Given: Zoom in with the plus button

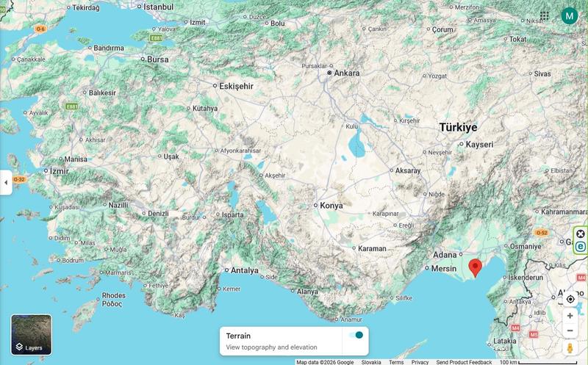Looking at the screenshot, I should click(570, 316).
